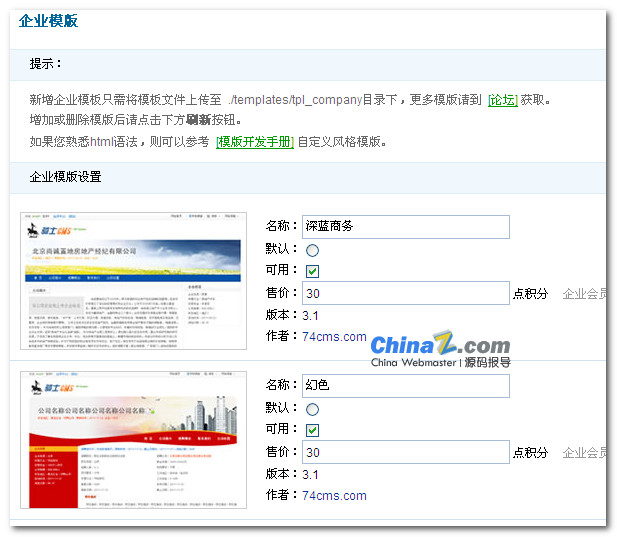Open the 幻色 template preview thumbnail
The height and width of the screenshot is (537, 617).
click(x=133, y=440)
